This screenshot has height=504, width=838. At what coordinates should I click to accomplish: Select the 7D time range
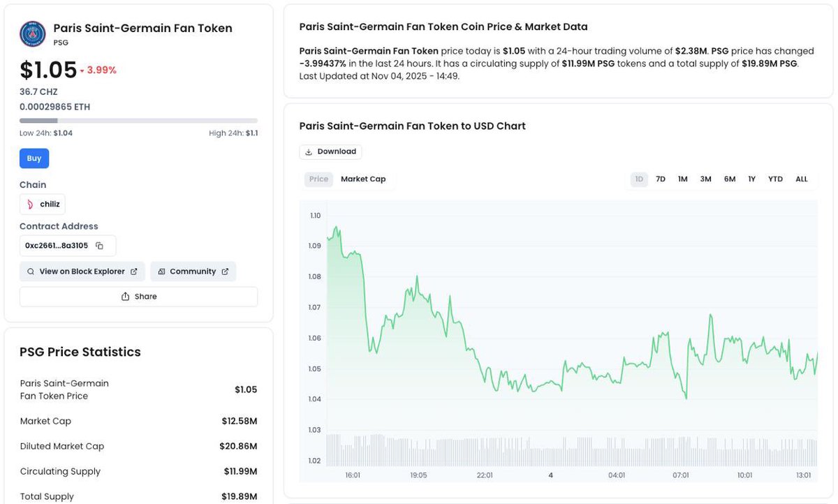tap(661, 179)
